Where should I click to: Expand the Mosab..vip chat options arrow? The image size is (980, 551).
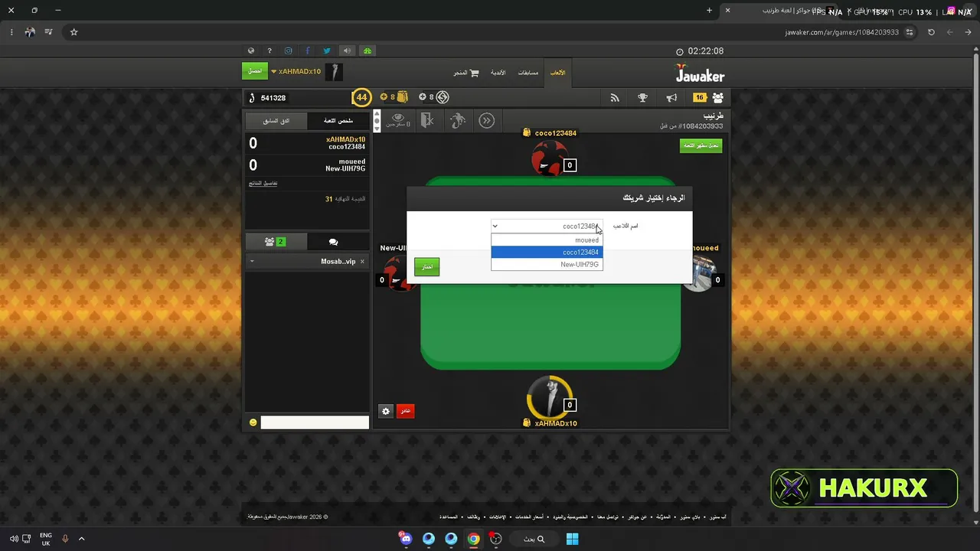252,262
